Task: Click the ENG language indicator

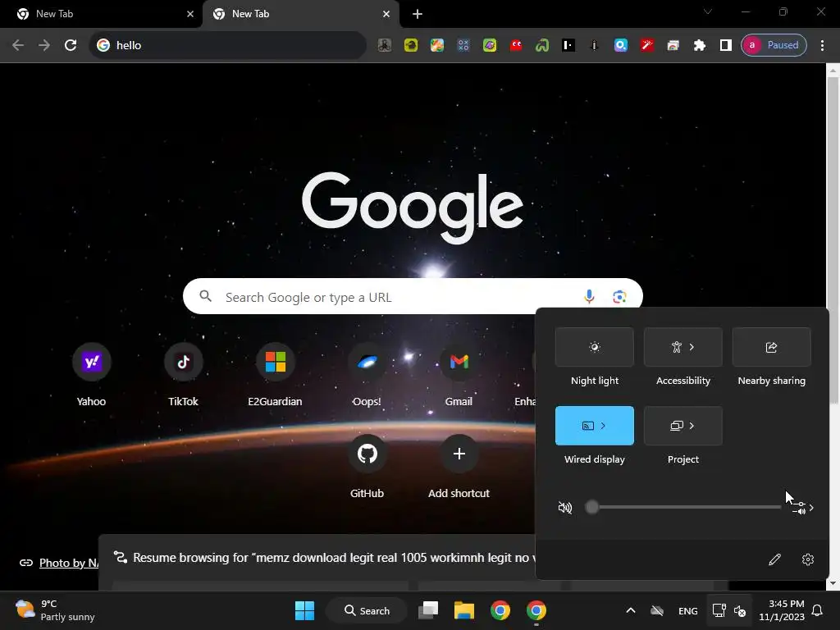Action: (688, 610)
